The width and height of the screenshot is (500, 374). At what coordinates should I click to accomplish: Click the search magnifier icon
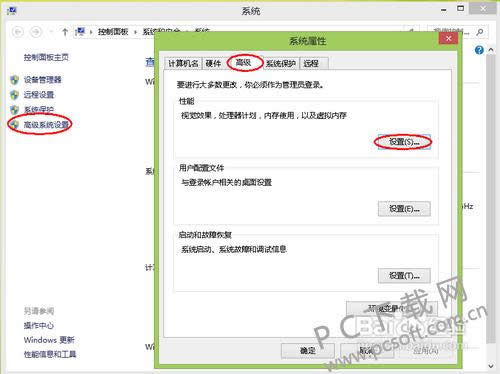480,32
